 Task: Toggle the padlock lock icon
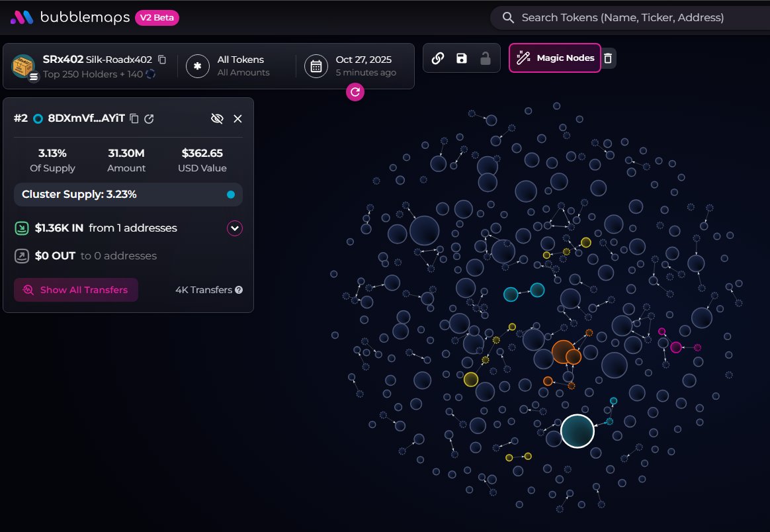click(x=486, y=58)
